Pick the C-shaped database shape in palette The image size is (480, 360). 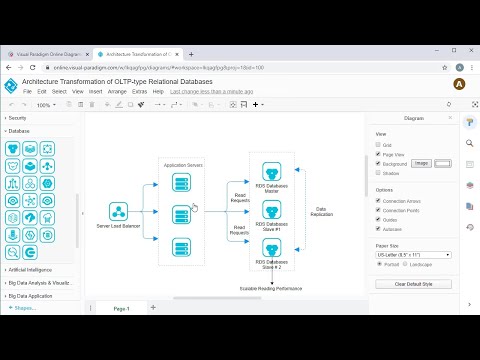[x=30, y=252]
